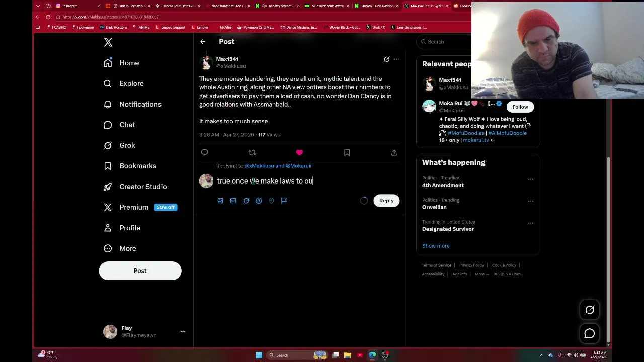The height and width of the screenshot is (362, 644).
Task: Show hidden system tray icons
Action: click(542, 355)
